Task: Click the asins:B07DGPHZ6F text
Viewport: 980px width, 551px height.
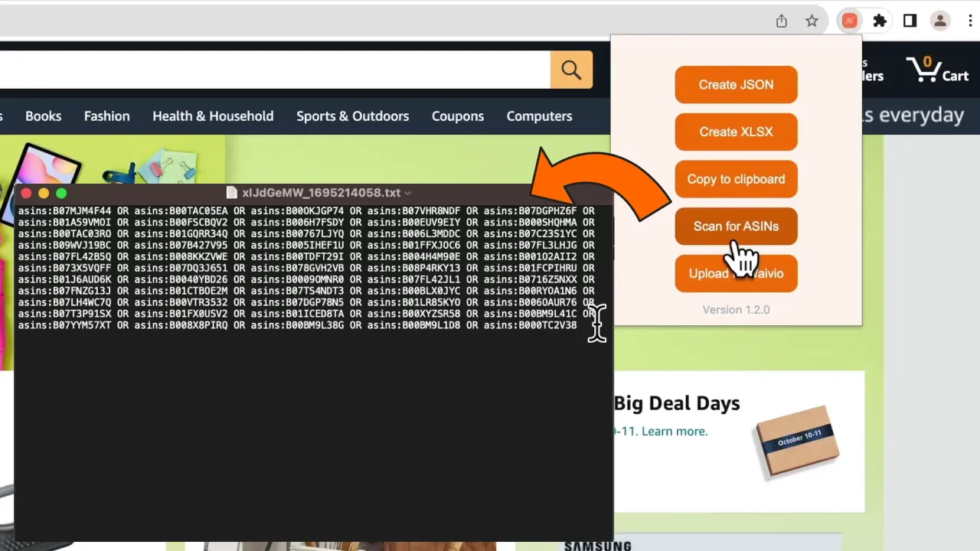Action: point(530,211)
